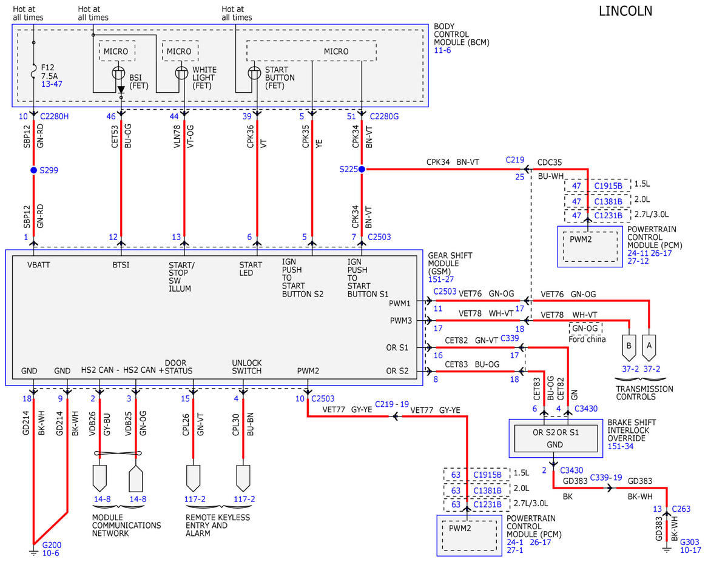
Task: Click the off-page connector below VDB25 GN-OG
Action: click(136, 477)
